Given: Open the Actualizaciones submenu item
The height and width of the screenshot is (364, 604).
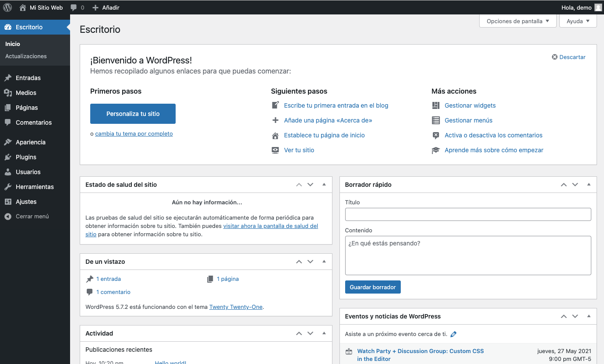Looking at the screenshot, I should pos(25,56).
